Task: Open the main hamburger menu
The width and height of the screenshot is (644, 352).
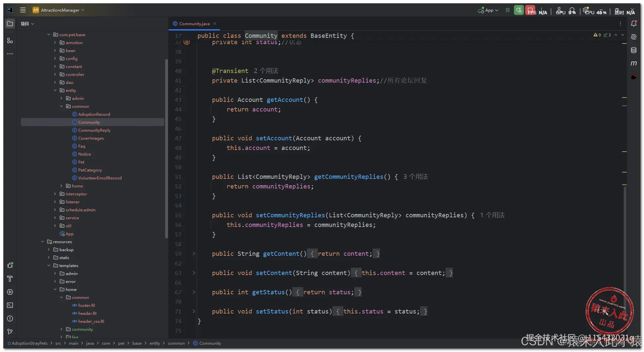Action: pos(23,10)
